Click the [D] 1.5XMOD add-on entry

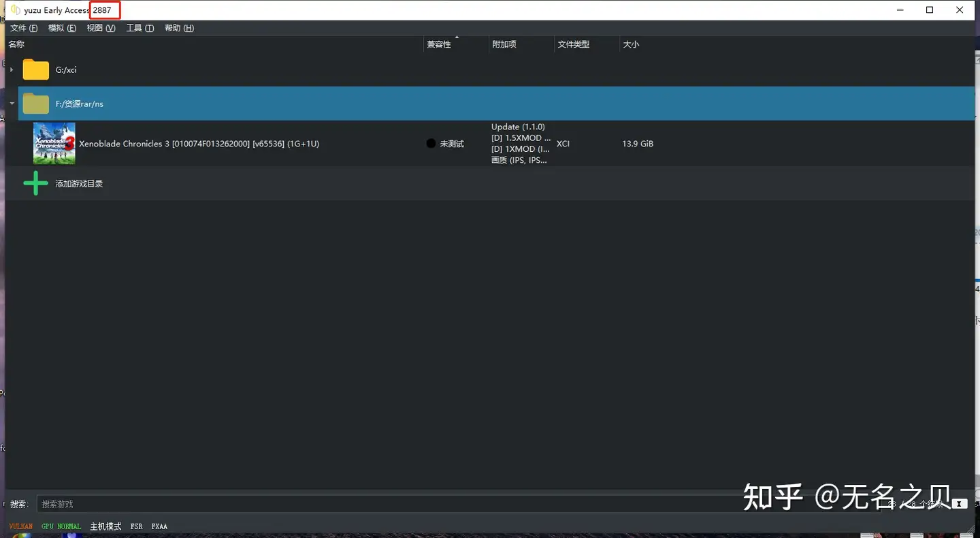tap(521, 138)
